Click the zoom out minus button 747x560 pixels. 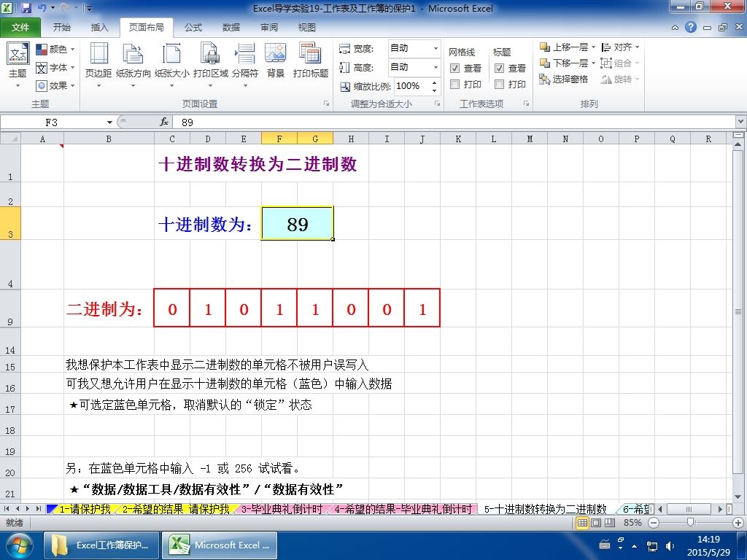pyautogui.click(x=654, y=523)
